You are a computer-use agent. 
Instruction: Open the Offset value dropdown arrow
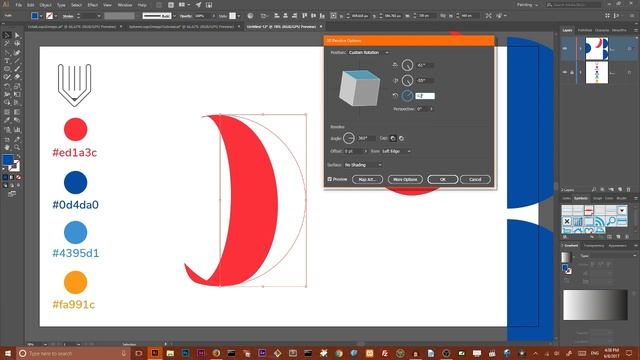click(x=365, y=151)
